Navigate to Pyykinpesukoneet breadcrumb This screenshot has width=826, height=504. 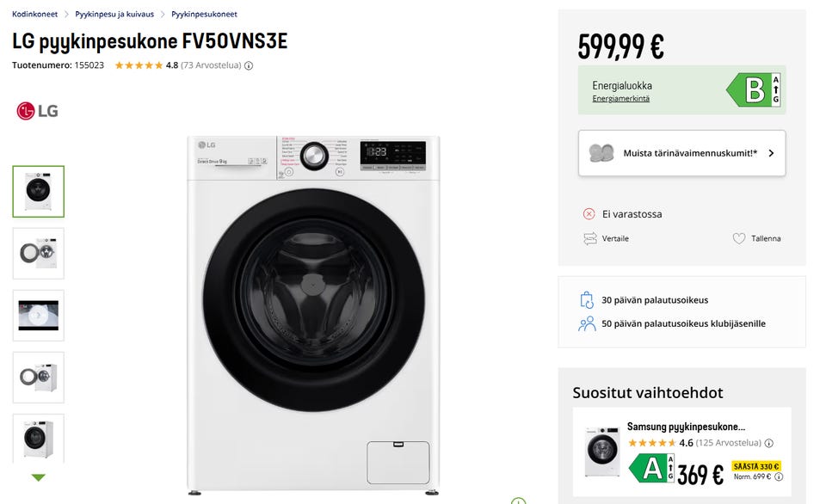pyautogui.click(x=204, y=15)
